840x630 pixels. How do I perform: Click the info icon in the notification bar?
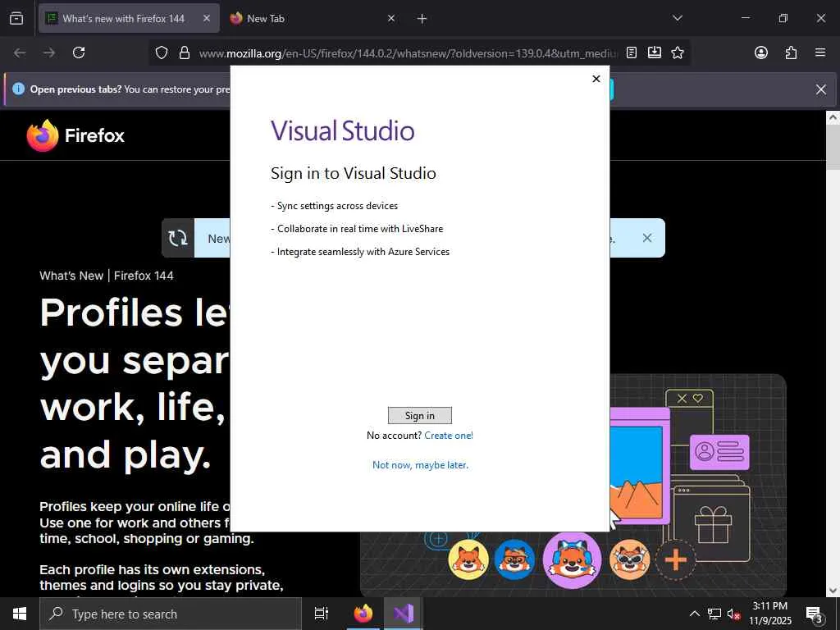coord(18,89)
